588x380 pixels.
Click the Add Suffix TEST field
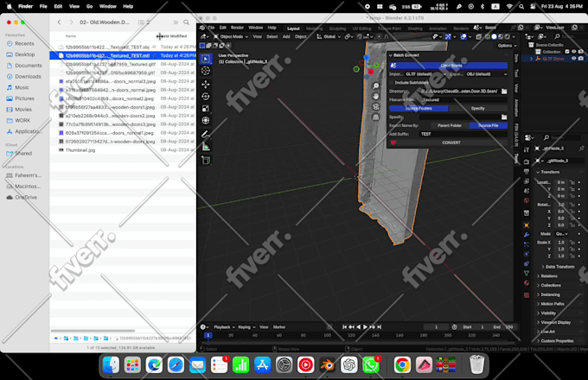click(x=463, y=134)
